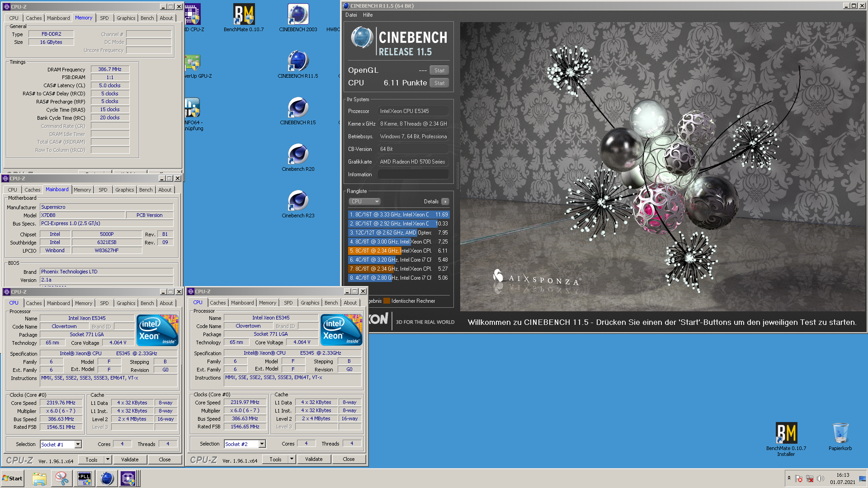Open Graphics tab in Socket #2 CPU-Z window
This screenshot has width=868, height=488.
tap(310, 303)
